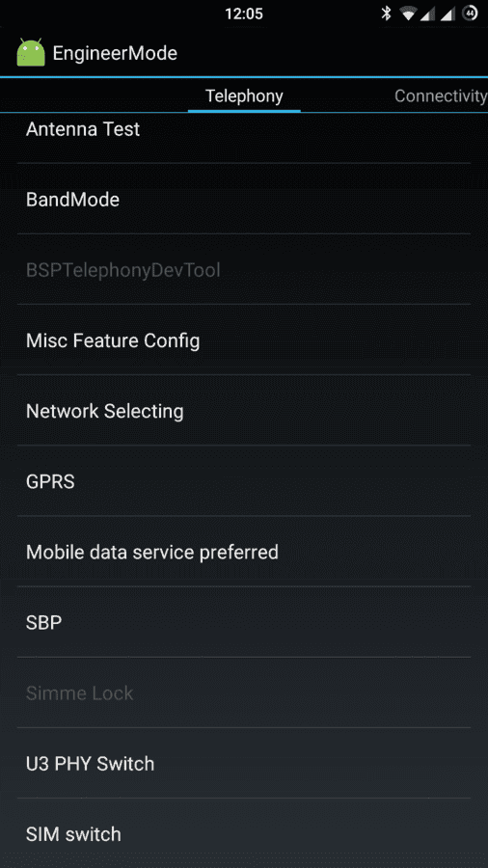Open the GPRS entry

pos(244,481)
